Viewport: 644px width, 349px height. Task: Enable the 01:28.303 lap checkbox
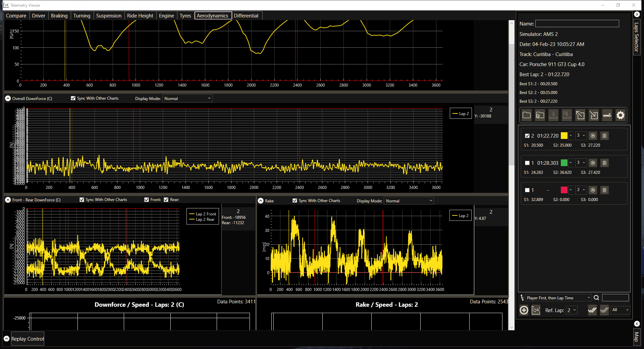tap(527, 163)
